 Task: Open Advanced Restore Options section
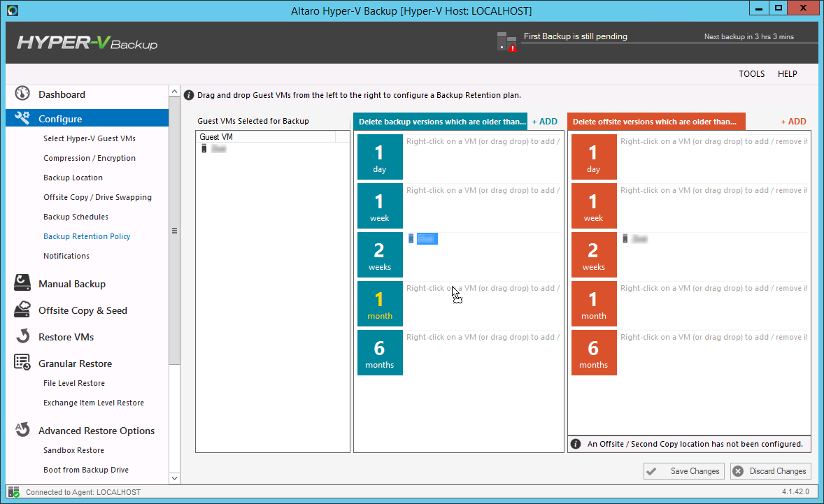click(x=97, y=431)
